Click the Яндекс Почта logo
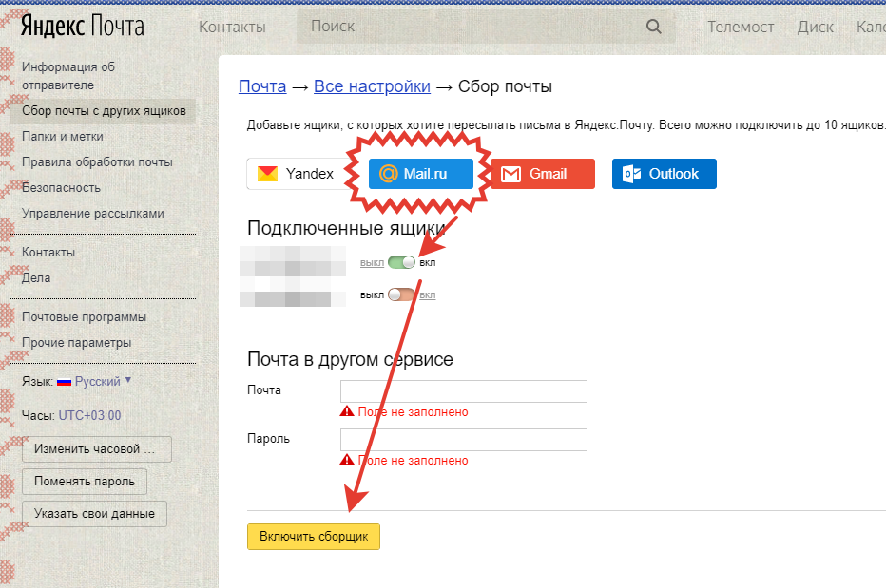The image size is (886, 588). [83, 27]
